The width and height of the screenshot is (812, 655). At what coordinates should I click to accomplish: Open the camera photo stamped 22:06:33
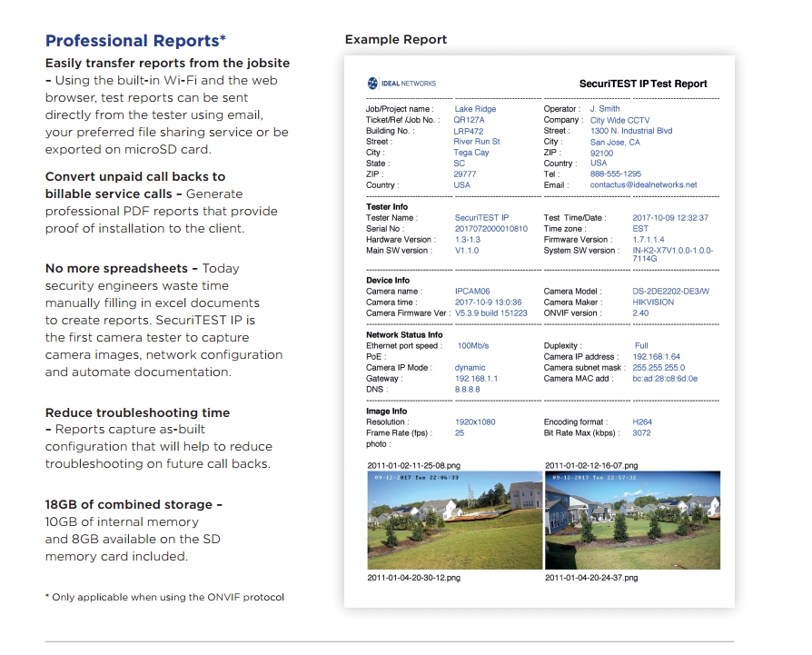[x=455, y=520]
